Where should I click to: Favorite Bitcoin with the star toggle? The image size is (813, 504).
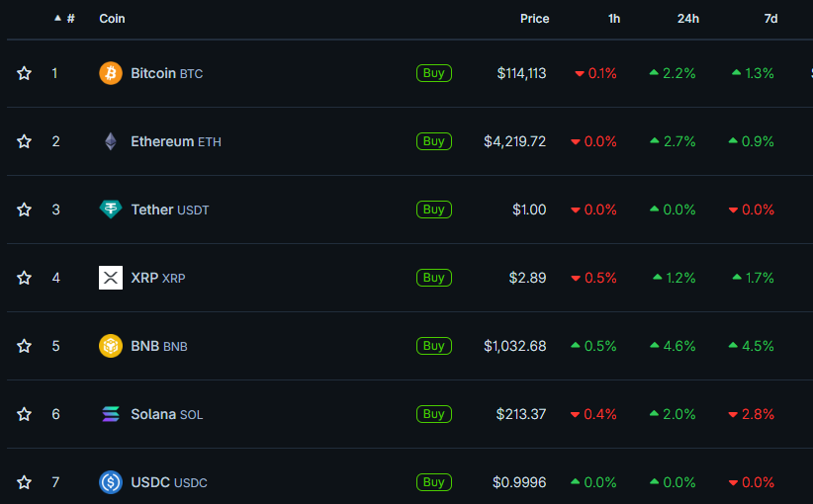25,73
